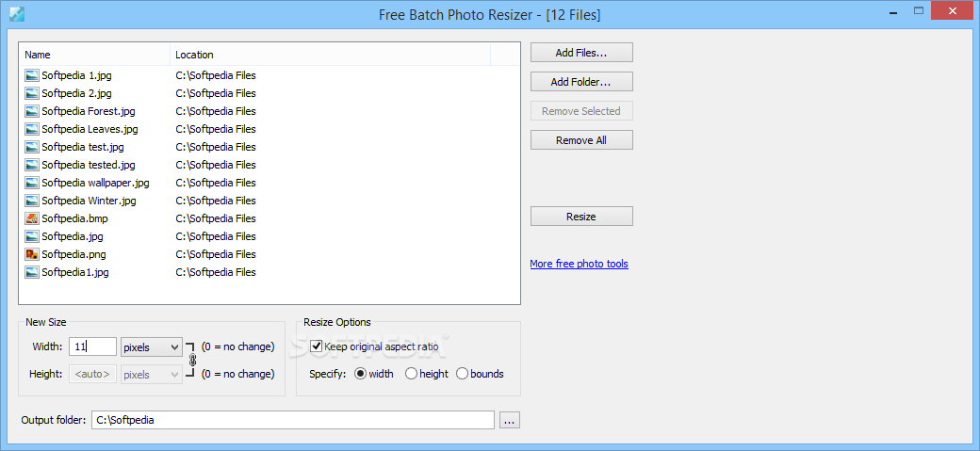Image resolution: width=980 pixels, height=451 pixels.
Task: Click the Softpedia tested.jpg file icon
Action: pos(31,165)
